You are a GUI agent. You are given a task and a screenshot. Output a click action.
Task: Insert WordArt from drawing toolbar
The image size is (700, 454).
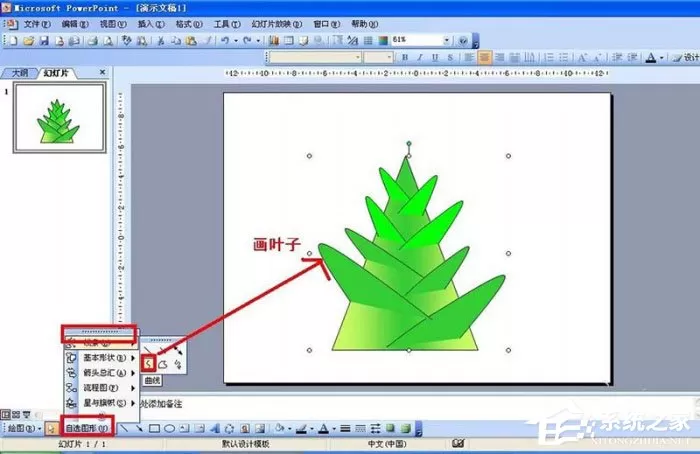tap(214, 429)
